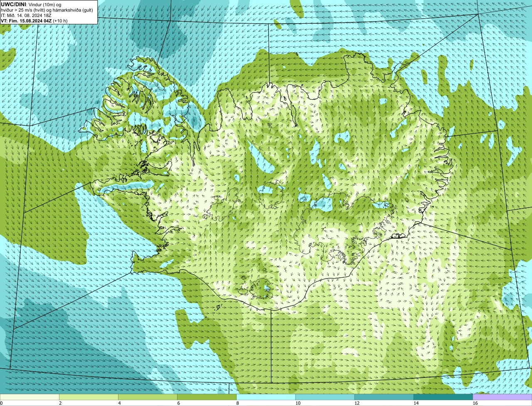Click the light cyan 8–10 legend swatch
Viewport: 532px width, 406px height.
click(x=266, y=397)
